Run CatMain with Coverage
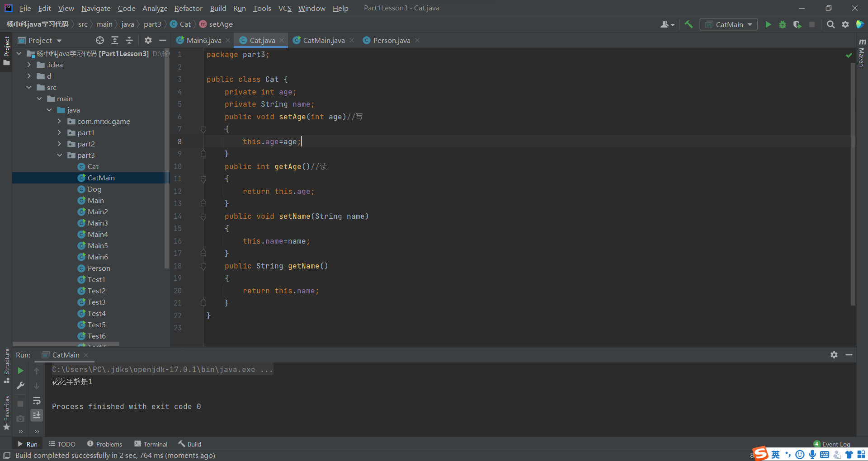 click(x=797, y=24)
